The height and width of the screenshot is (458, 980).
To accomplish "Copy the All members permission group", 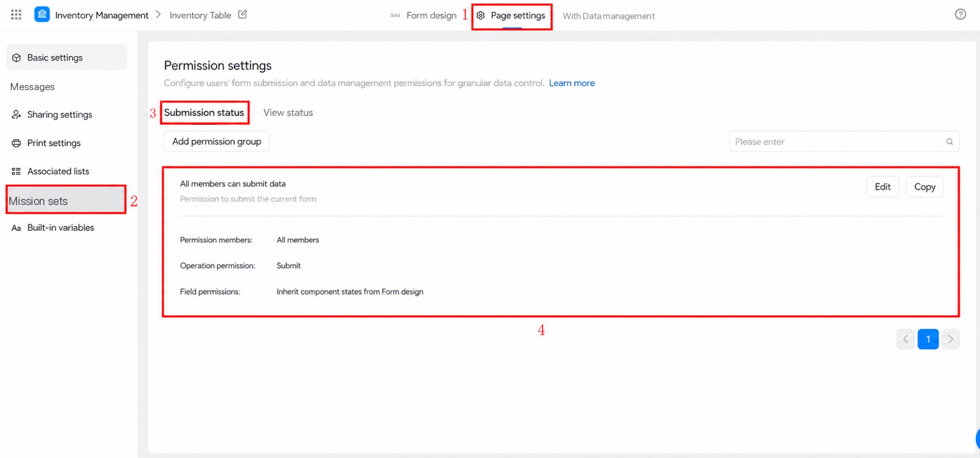I will [x=924, y=187].
